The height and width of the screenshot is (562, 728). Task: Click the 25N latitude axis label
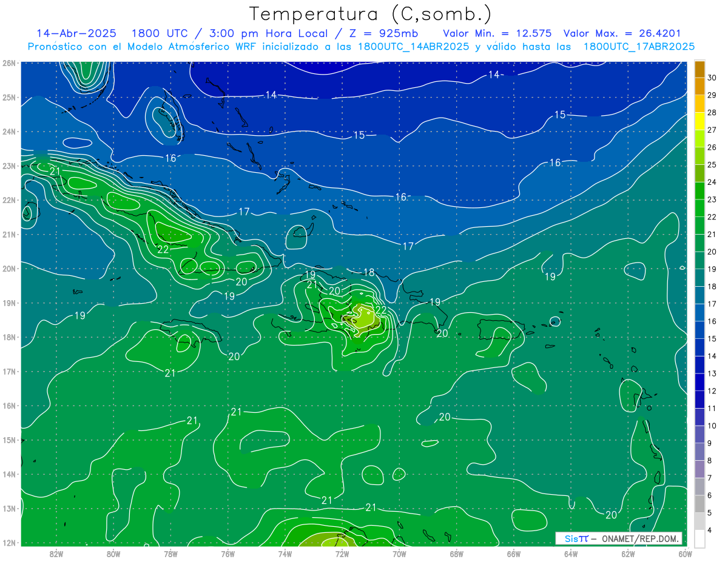[9, 97]
